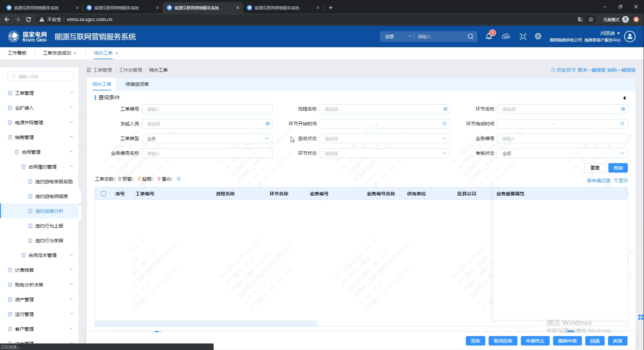The height and width of the screenshot is (350, 644).
Task: Open the list picker icon for 流程名称
Action: tap(445, 109)
